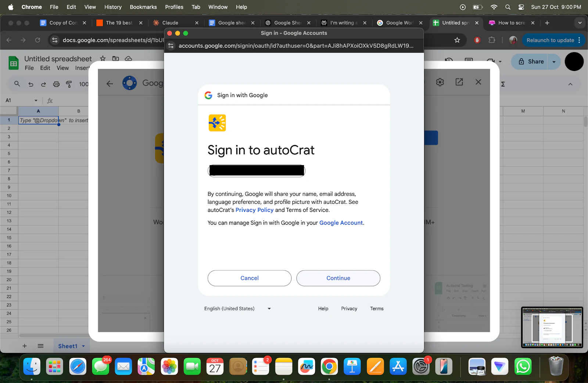Switch to the Claude browser tab

coord(175,23)
